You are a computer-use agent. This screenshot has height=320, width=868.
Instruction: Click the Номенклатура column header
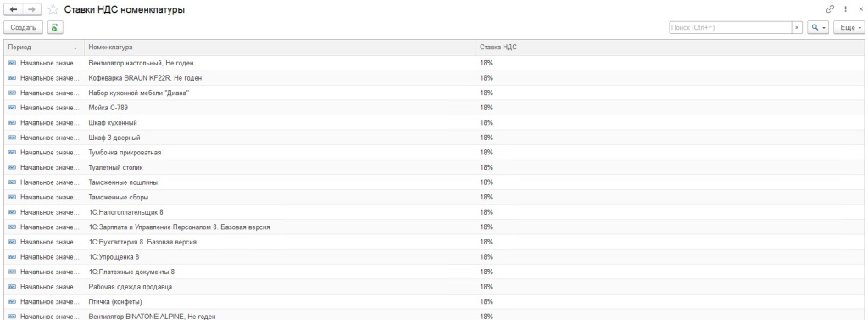coord(280,48)
